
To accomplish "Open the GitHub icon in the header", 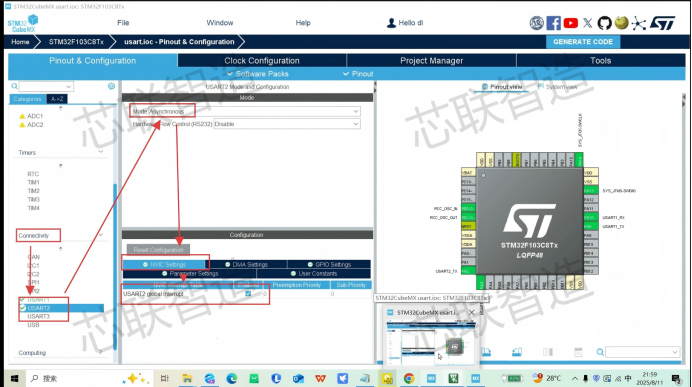I will click(x=604, y=23).
